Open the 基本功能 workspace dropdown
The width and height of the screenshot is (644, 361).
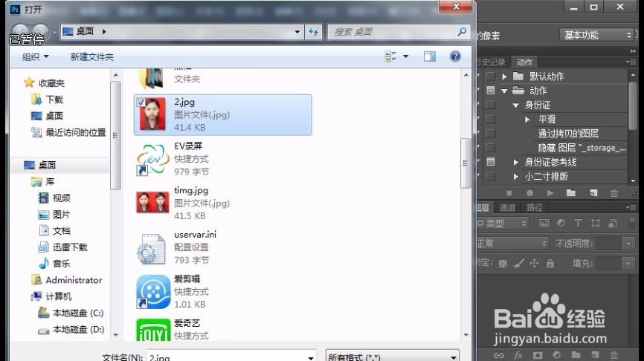(596, 35)
